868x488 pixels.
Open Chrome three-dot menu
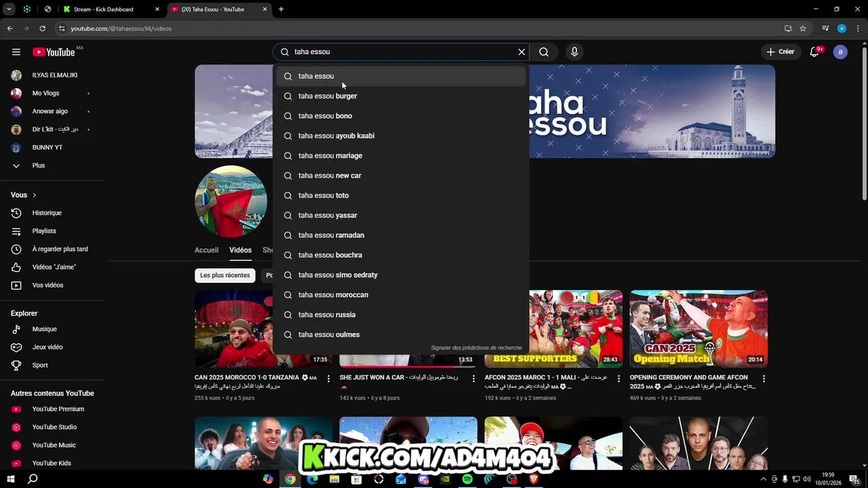click(x=857, y=28)
